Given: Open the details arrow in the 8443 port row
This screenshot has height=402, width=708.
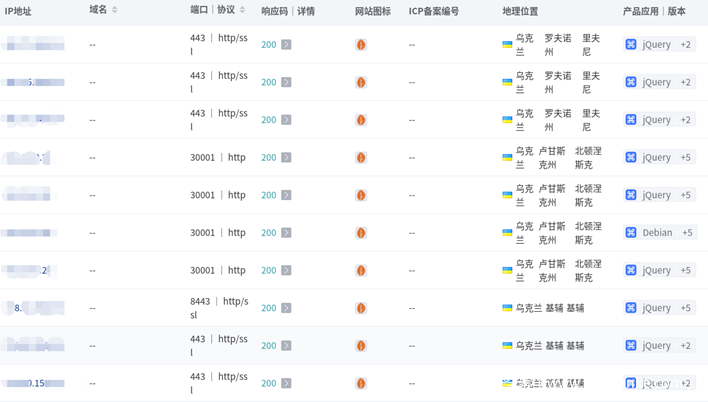Looking at the screenshot, I should click(286, 308).
